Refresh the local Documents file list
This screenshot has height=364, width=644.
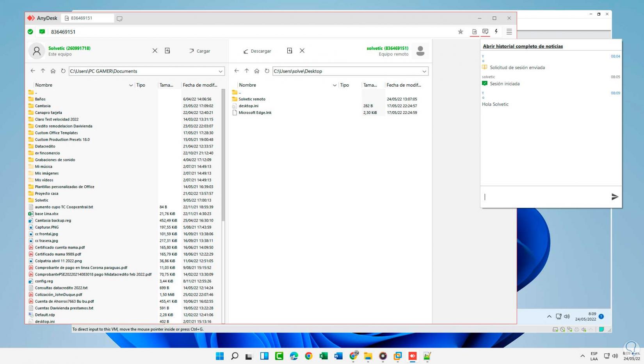pos(63,71)
